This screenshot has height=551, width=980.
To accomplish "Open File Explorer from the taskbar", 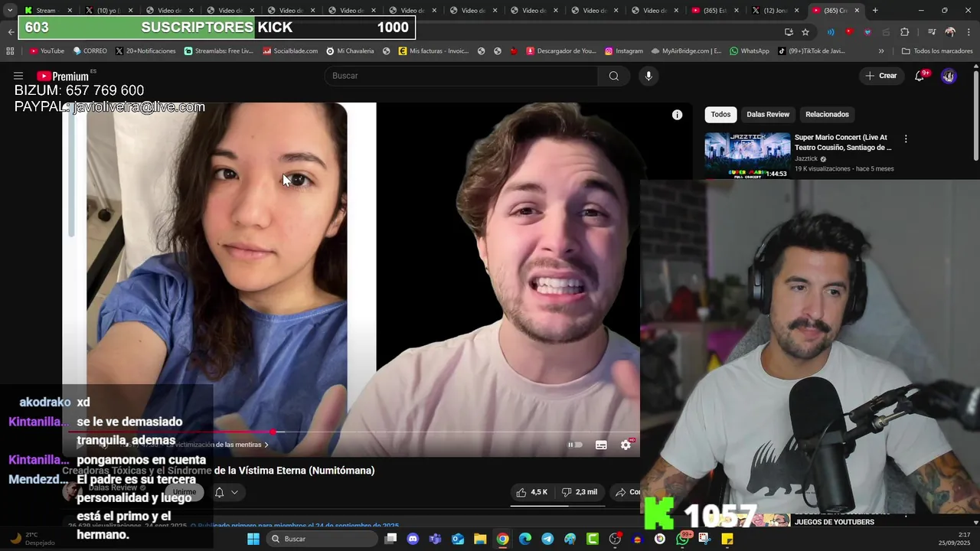I will [480, 539].
